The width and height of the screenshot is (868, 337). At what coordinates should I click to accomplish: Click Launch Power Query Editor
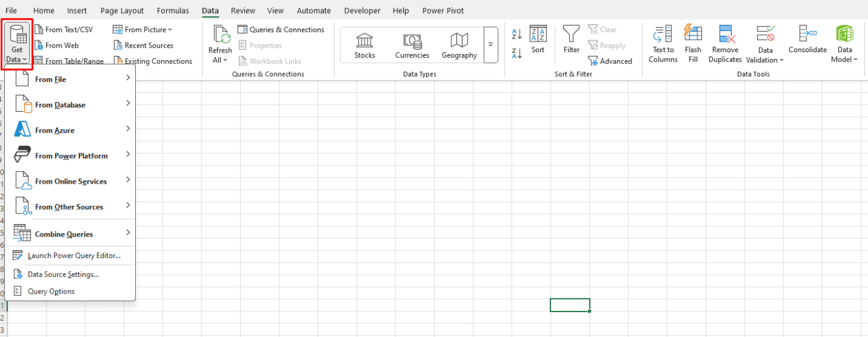pos(74,256)
